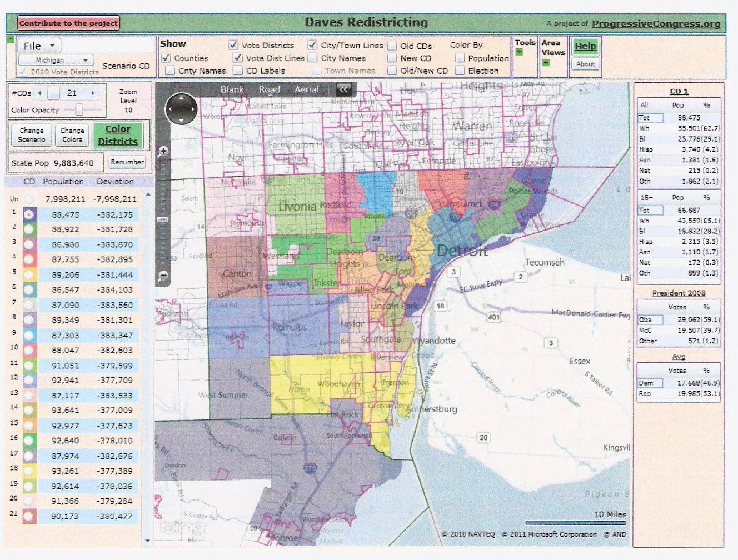Open the ProgressiveCongress.org link

(x=656, y=23)
